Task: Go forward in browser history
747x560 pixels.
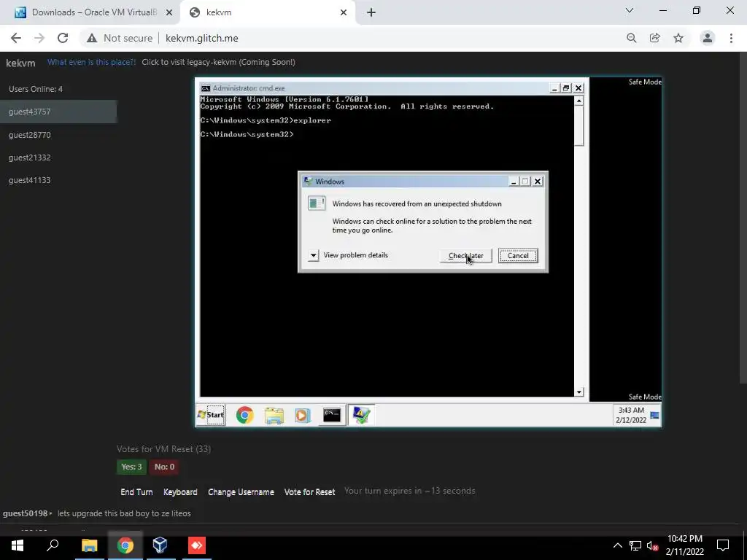Action: [x=39, y=38]
